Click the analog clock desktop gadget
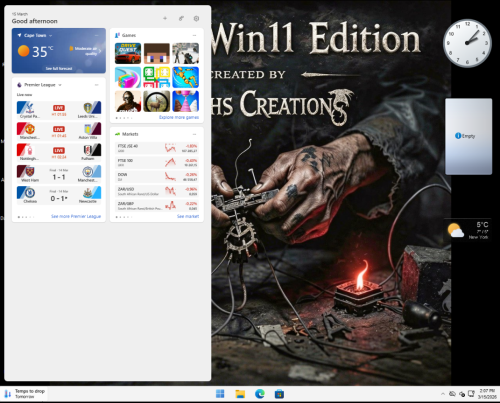This screenshot has height=403, width=500. coord(467,43)
